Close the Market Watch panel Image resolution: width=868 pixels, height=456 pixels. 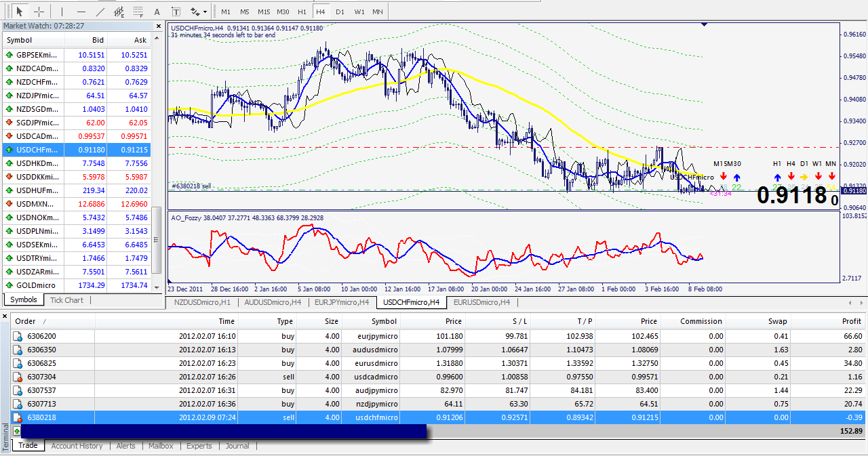click(x=157, y=25)
